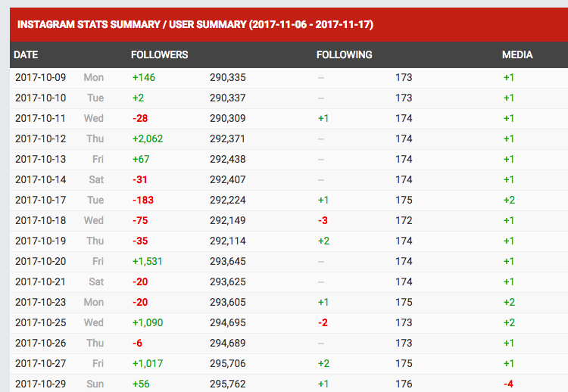Click the date 2017-10-19
This screenshot has height=392, width=568.
pyautogui.click(x=41, y=241)
